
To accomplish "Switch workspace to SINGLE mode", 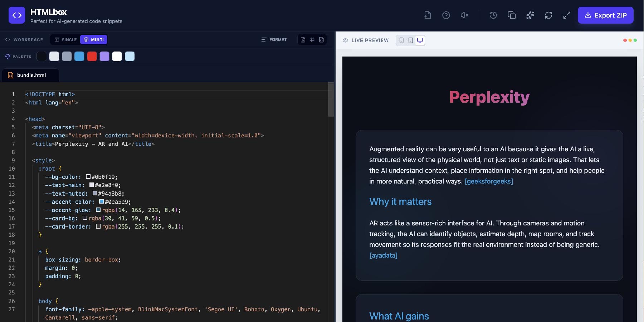I will (65, 40).
